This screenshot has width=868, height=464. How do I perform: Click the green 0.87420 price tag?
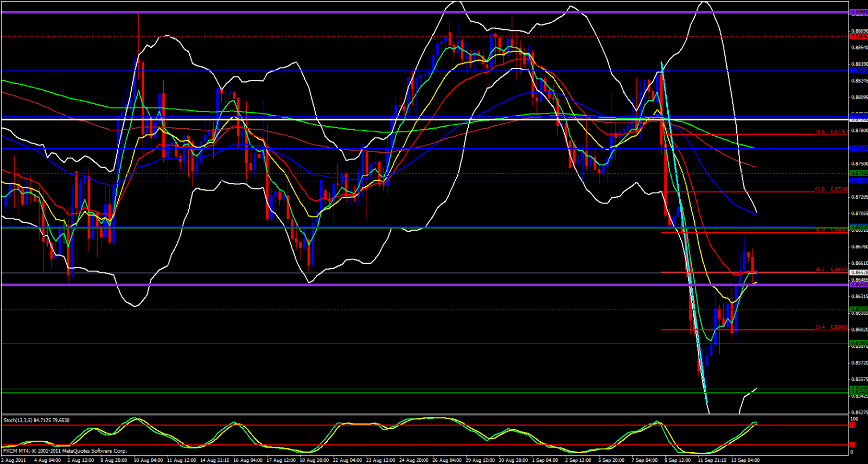(x=858, y=173)
